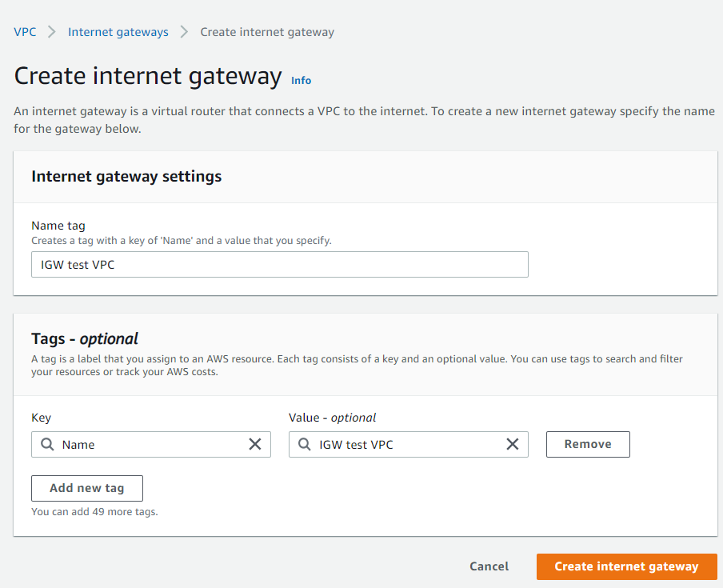
Task: Click the Info link beside the page title
Action: 301,80
